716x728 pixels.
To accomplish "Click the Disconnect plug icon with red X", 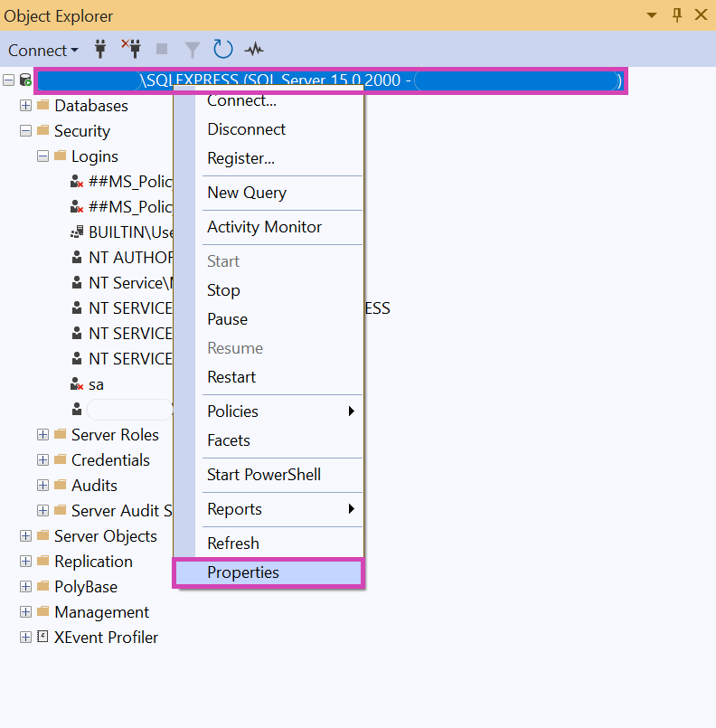I will [131, 49].
